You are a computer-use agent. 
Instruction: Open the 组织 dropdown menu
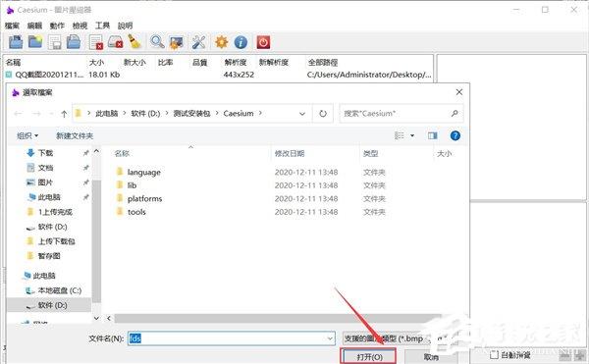pyautogui.click(x=27, y=135)
